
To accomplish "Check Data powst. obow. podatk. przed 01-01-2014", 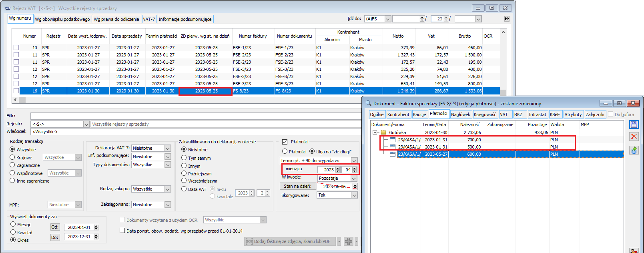I will [122, 231].
